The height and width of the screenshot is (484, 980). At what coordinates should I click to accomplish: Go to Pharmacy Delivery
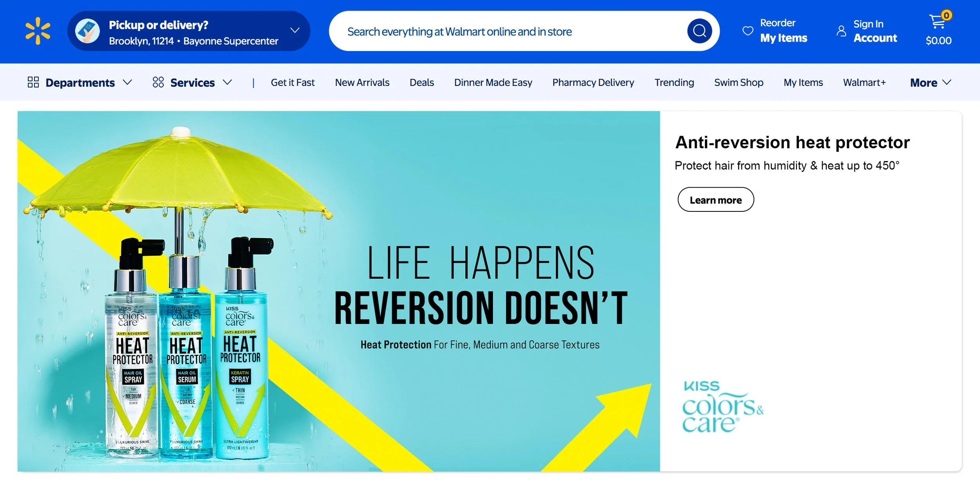[593, 82]
